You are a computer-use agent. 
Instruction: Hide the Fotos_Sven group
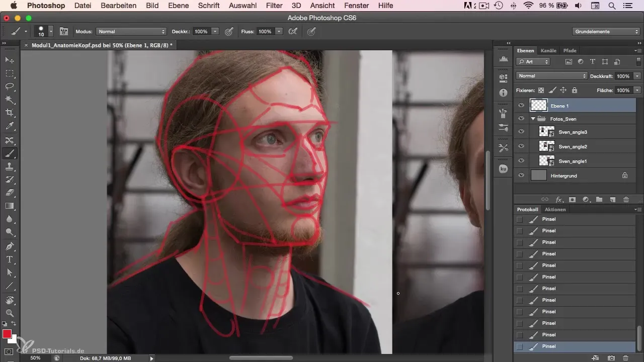click(x=521, y=119)
